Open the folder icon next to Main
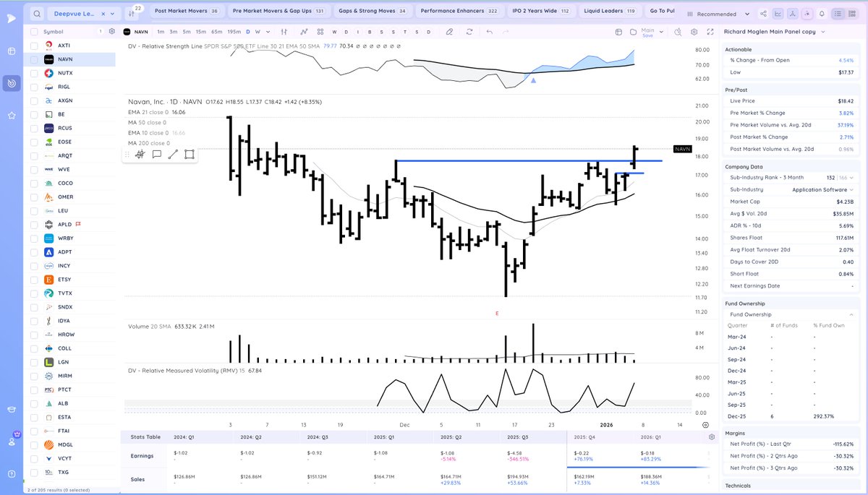 (x=635, y=32)
